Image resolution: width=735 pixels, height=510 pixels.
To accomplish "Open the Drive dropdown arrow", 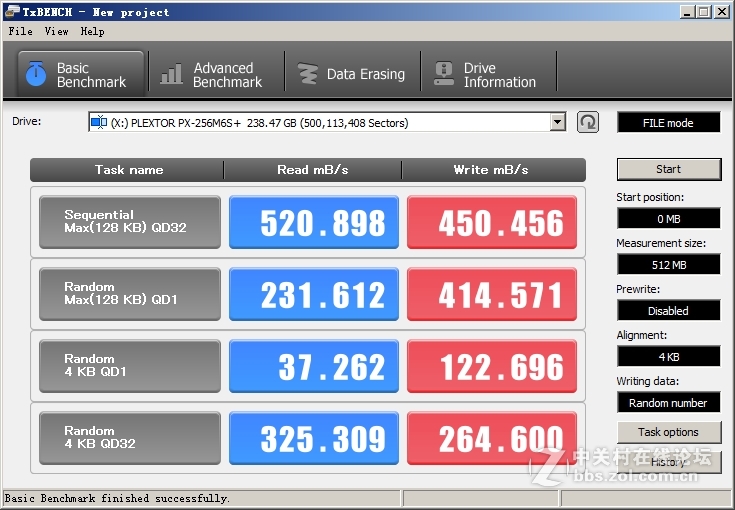I will [557, 122].
